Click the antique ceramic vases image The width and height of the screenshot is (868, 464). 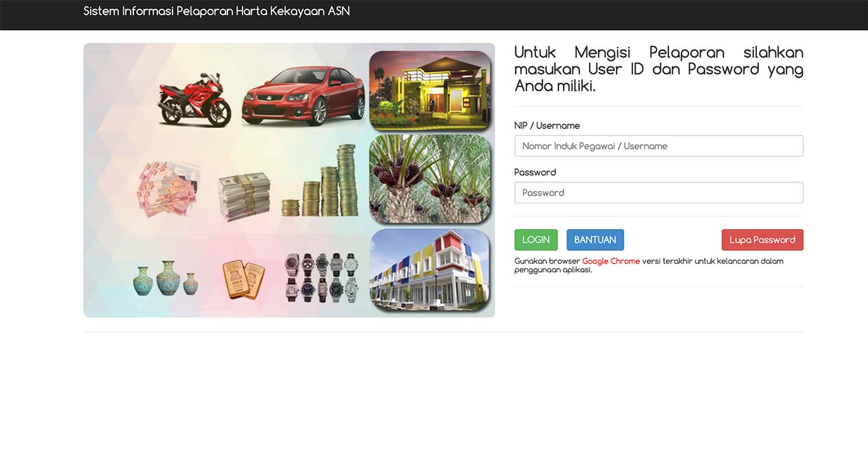pyautogui.click(x=166, y=278)
